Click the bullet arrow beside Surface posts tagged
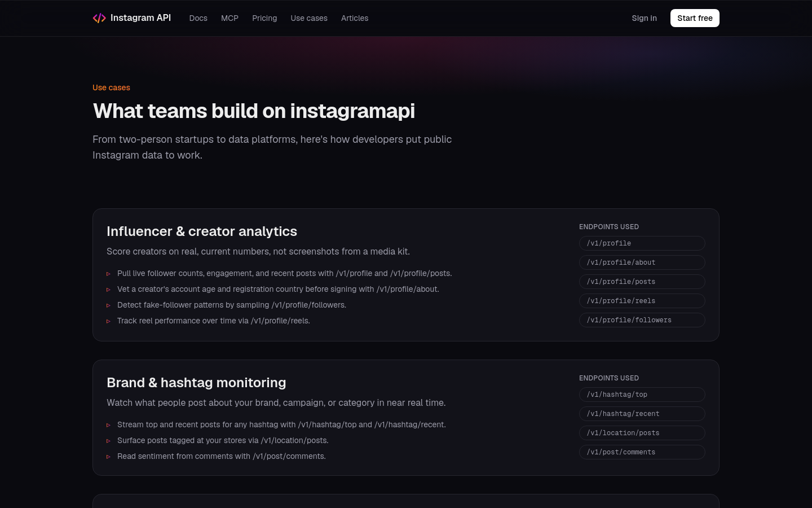The image size is (812, 508). pyautogui.click(x=108, y=441)
